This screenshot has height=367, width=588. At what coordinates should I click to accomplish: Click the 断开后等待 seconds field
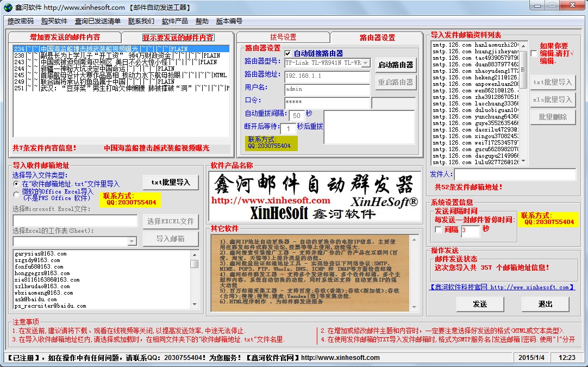pyautogui.click(x=287, y=128)
